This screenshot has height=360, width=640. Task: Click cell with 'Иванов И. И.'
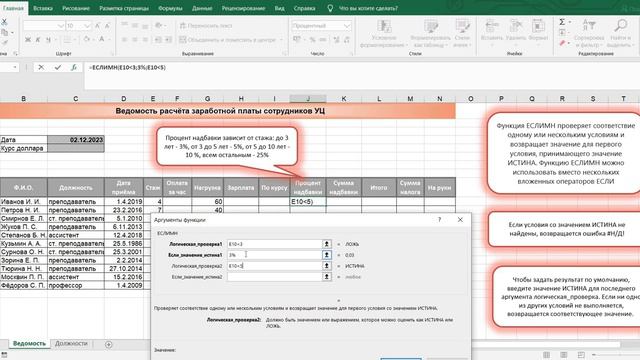click(24, 202)
